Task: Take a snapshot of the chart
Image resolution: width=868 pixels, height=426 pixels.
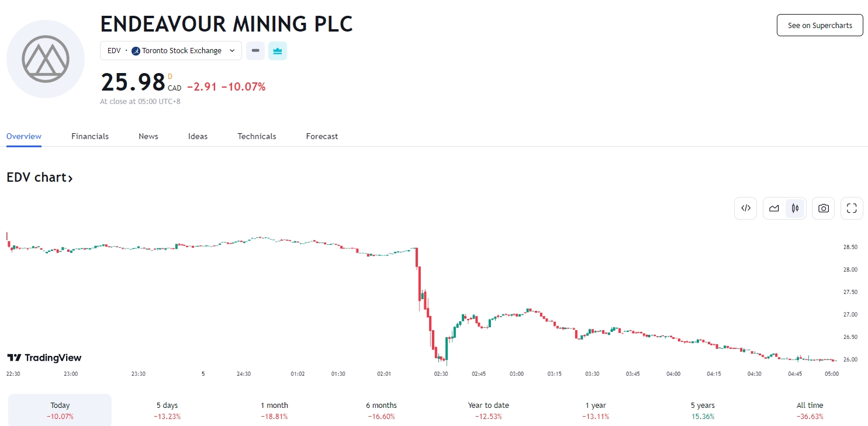Action: pos(823,208)
